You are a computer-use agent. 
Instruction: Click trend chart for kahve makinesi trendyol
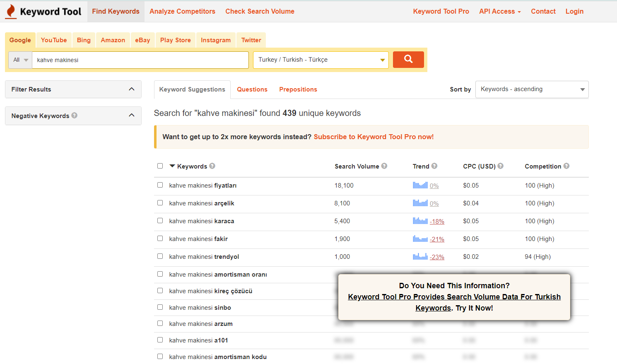420,256
